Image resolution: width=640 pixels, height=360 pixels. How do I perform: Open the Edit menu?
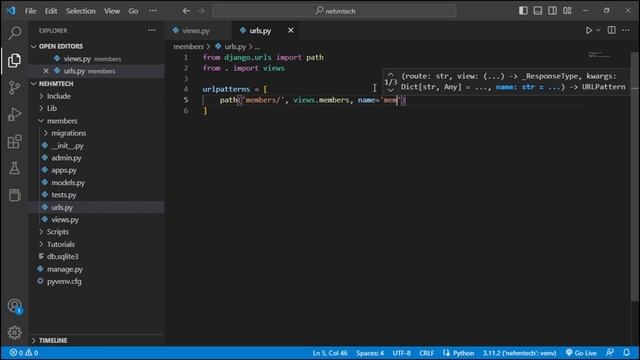click(x=51, y=11)
